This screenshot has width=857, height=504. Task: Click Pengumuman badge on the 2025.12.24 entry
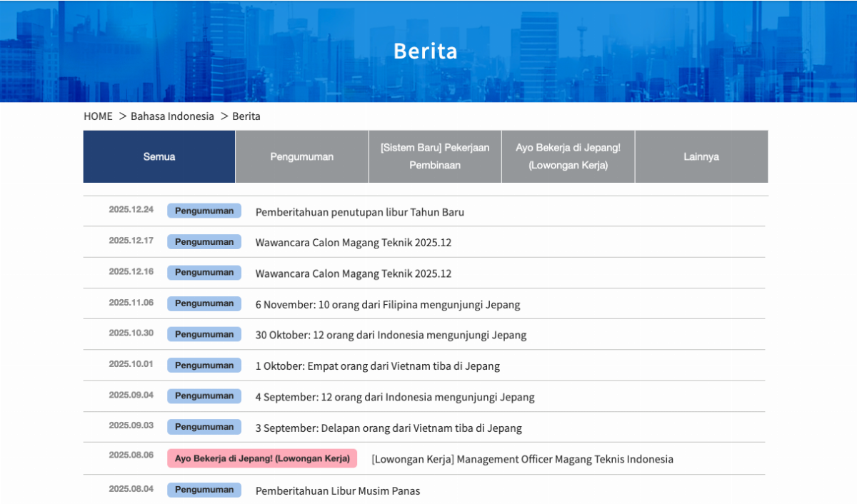click(x=204, y=211)
